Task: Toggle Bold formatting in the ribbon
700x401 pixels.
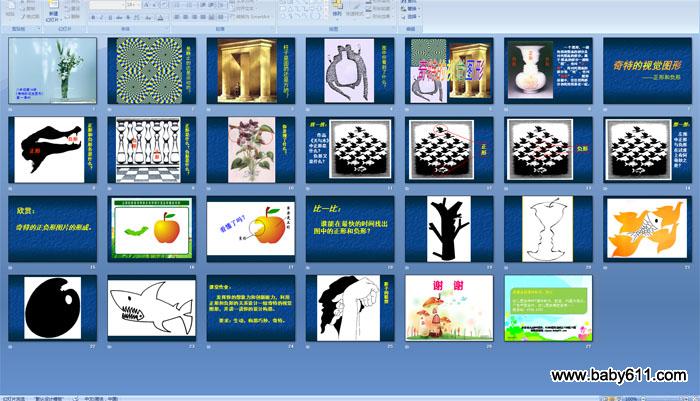Action: [93, 17]
